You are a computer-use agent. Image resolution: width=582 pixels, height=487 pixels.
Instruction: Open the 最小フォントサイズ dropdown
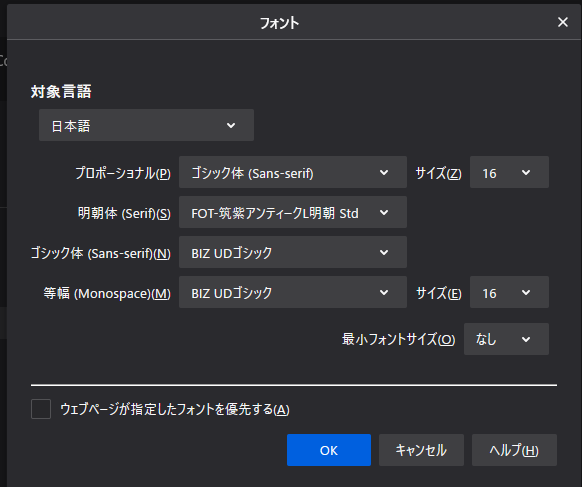click(506, 339)
